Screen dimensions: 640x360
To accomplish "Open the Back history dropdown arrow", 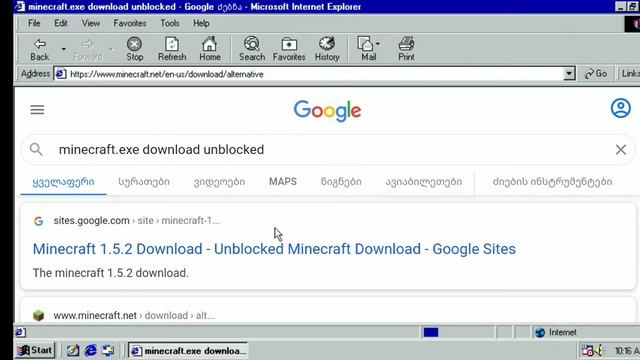I will [x=63, y=49].
